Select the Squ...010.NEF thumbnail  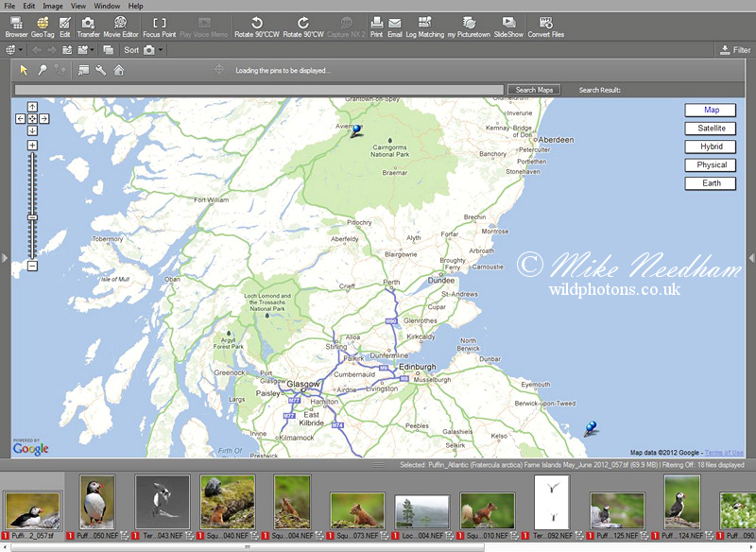(x=488, y=510)
